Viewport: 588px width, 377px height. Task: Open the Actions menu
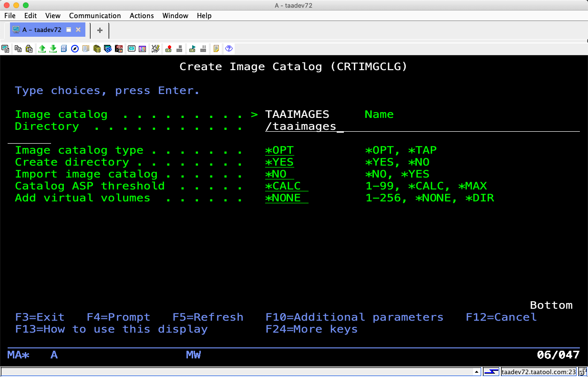(142, 16)
